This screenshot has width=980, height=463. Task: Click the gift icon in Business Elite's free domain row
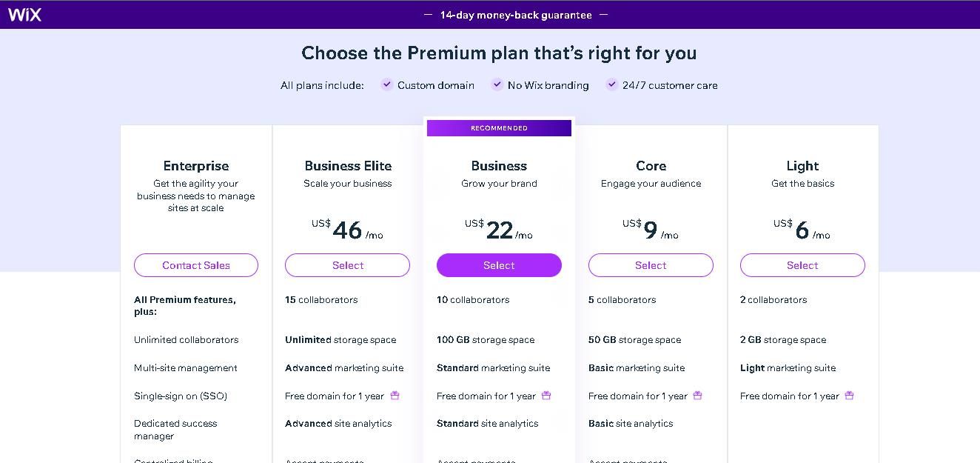tap(395, 396)
